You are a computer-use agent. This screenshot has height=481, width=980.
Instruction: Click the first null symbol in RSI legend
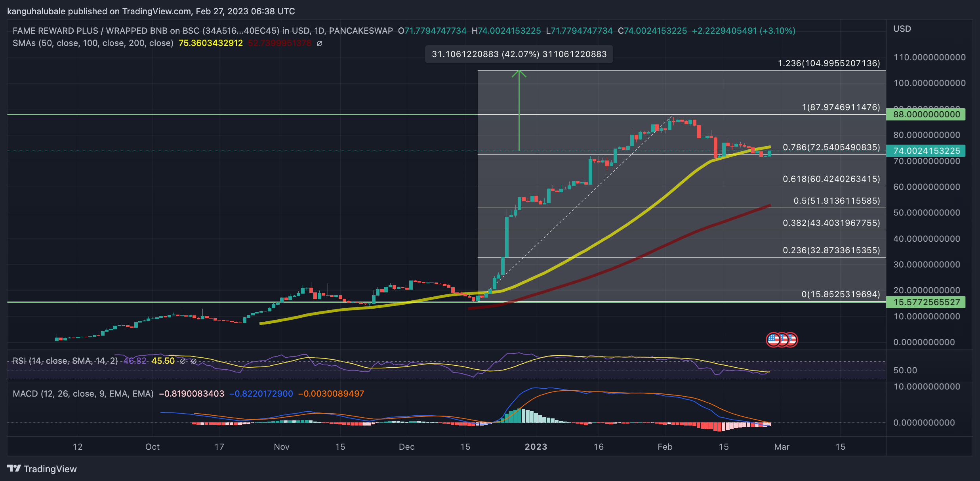point(183,361)
